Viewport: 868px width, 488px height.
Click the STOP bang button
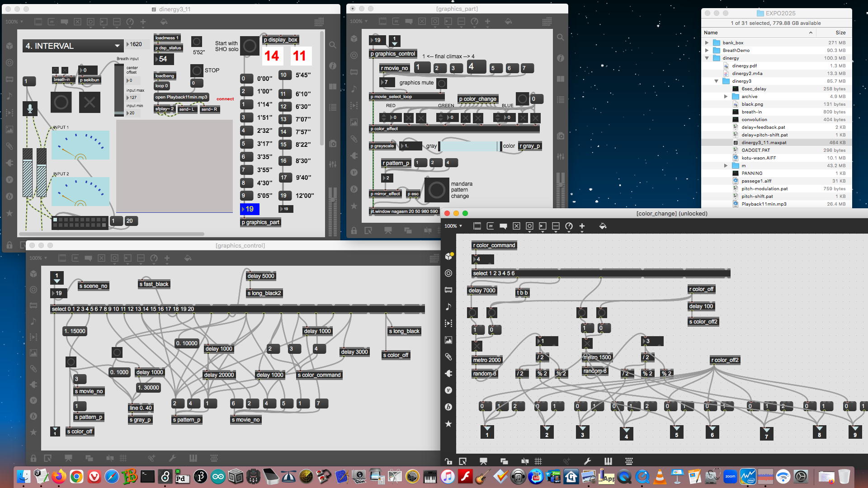pyautogui.click(x=197, y=70)
